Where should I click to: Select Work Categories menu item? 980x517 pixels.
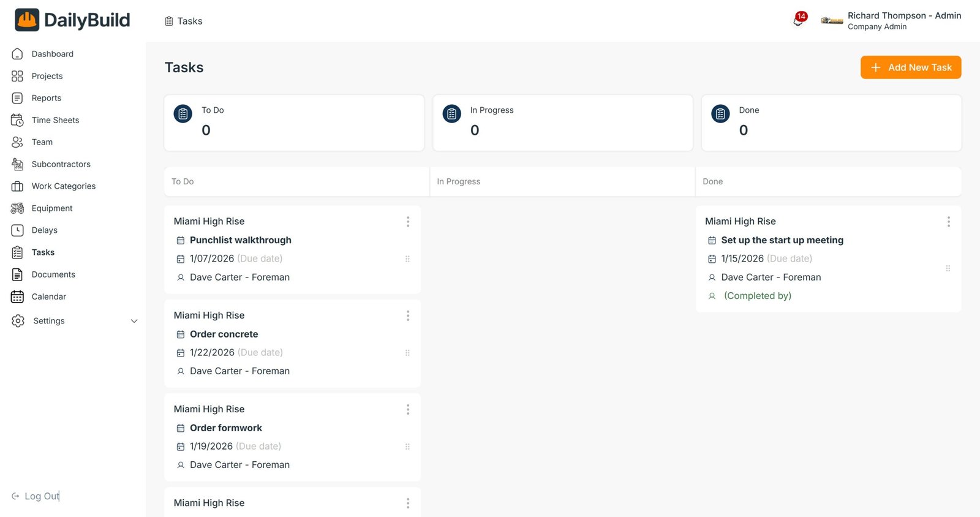point(63,186)
